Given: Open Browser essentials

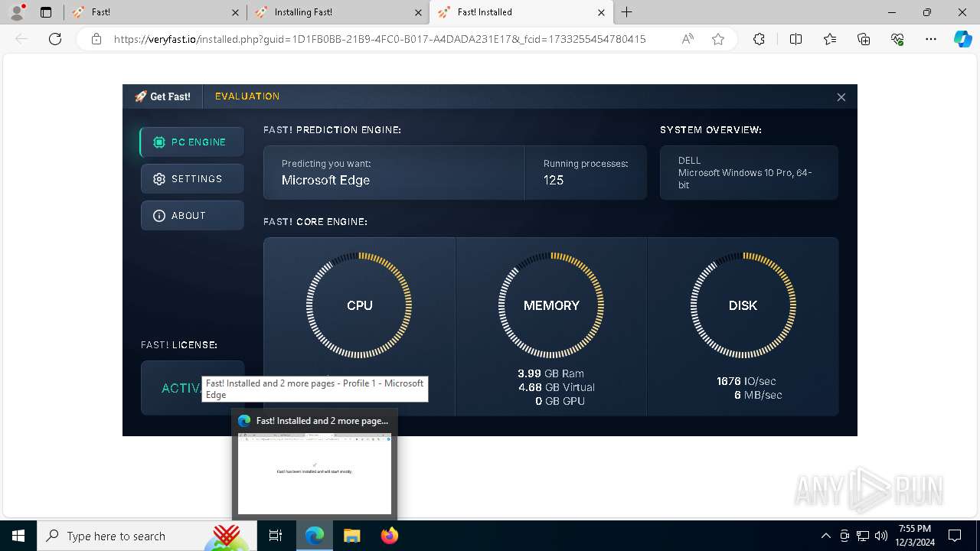Looking at the screenshot, I should pyautogui.click(x=897, y=39).
